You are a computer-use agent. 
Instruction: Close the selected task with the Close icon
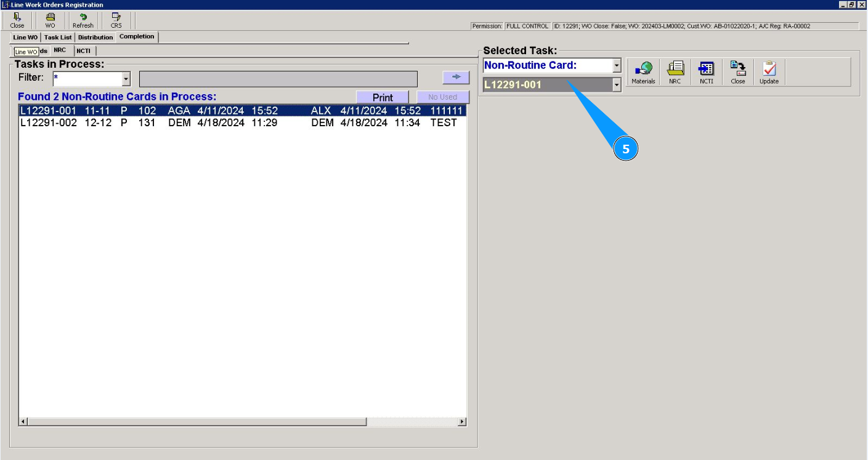[737, 73]
